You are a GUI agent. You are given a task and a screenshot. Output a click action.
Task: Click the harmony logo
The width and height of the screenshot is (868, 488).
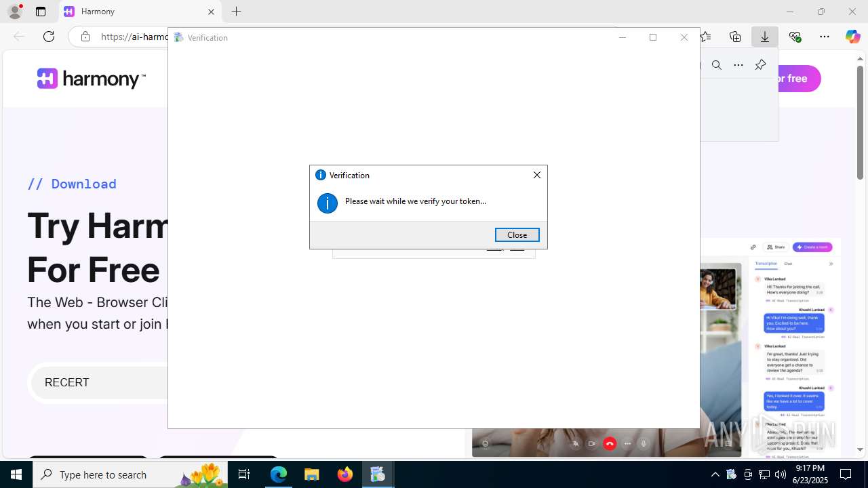coord(91,79)
